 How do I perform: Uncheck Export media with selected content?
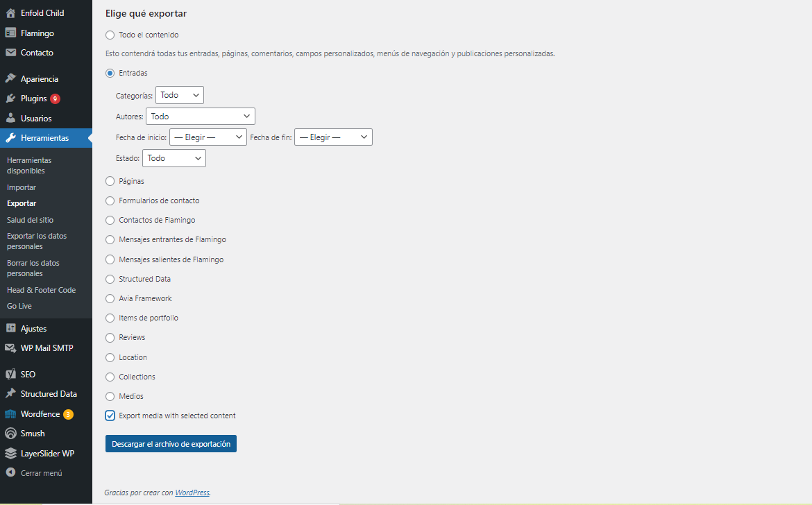pyautogui.click(x=110, y=416)
